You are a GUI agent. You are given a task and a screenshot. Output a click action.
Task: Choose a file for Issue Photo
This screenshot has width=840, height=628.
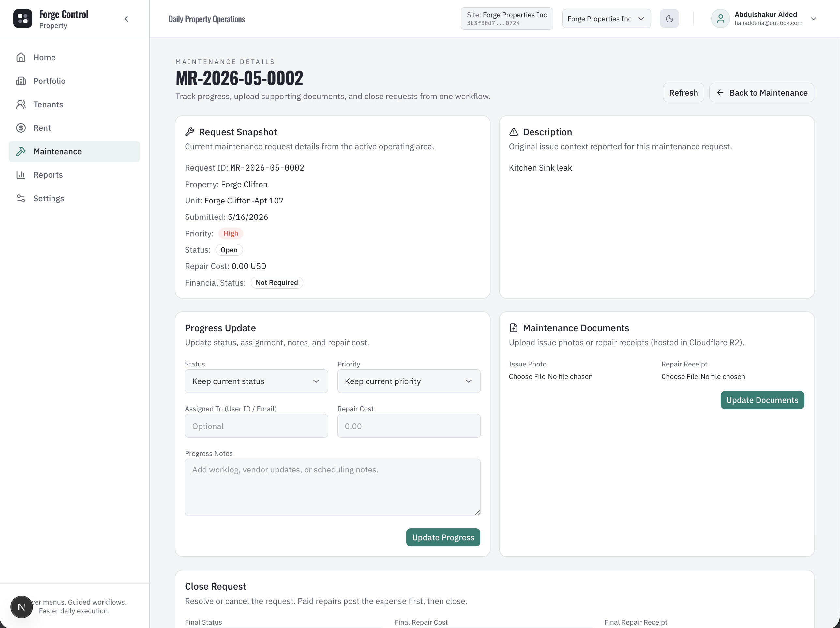527,376
